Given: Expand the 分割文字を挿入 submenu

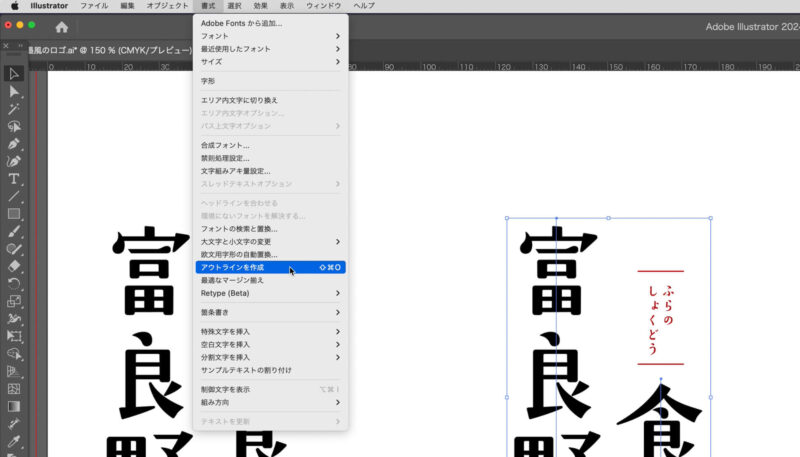Looking at the screenshot, I should tap(270, 357).
